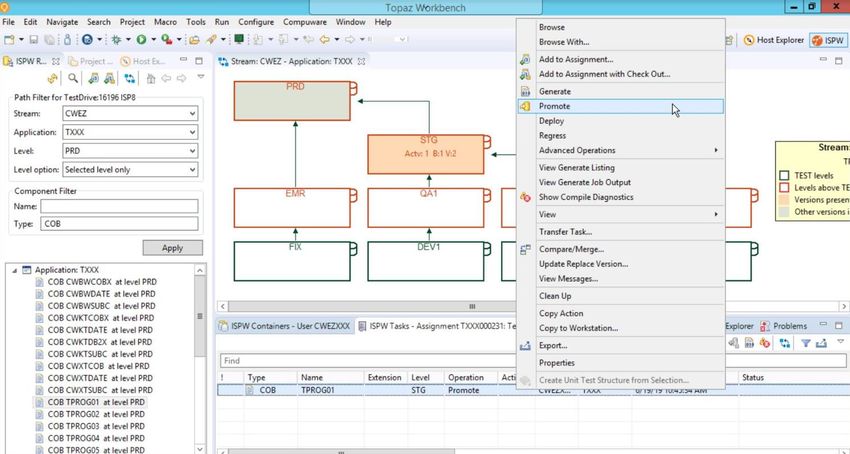
Task: Click the funnel filter icon in ISPW Tasks toolbar
Action: (806, 343)
